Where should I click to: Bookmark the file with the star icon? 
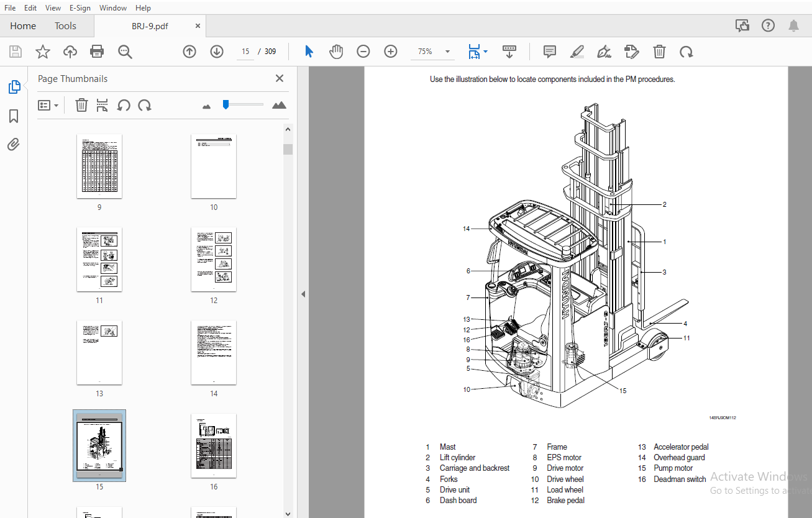pyautogui.click(x=42, y=52)
